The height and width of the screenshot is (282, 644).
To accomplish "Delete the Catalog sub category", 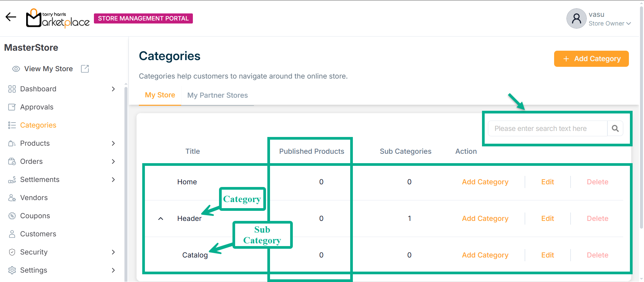I will (x=597, y=255).
